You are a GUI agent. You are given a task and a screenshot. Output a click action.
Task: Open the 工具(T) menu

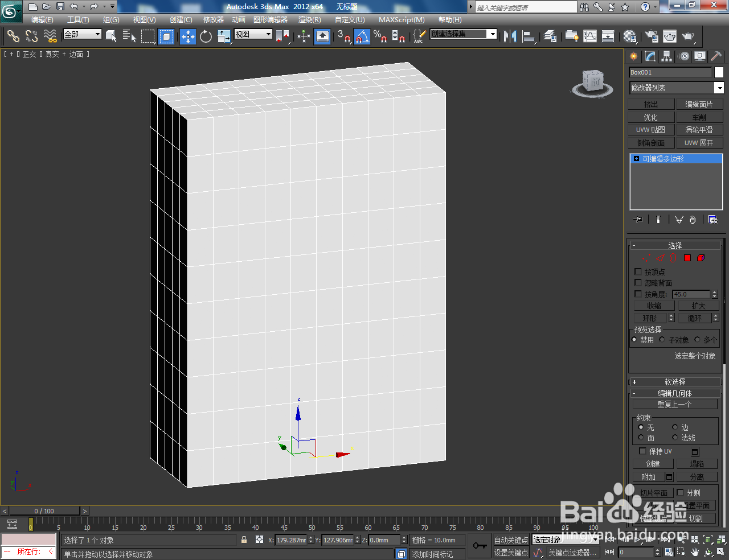pyautogui.click(x=78, y=20)
